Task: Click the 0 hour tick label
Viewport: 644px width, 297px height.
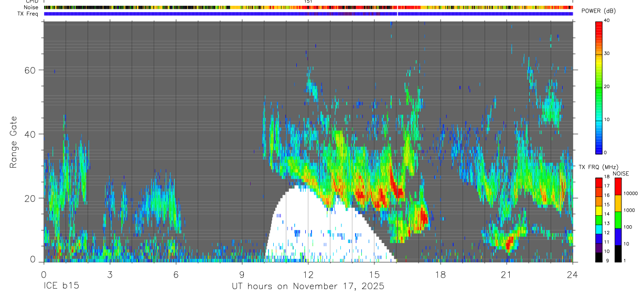Action: (44, 274)
